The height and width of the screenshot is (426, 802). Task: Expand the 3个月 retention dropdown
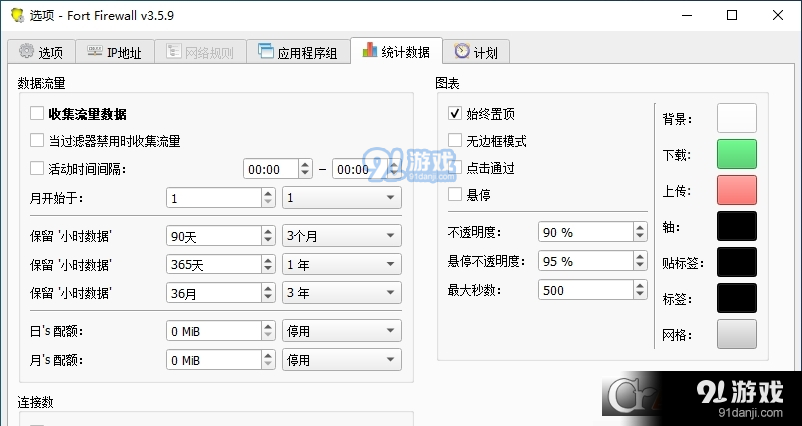pyautogui.click(x=342, y=236)
